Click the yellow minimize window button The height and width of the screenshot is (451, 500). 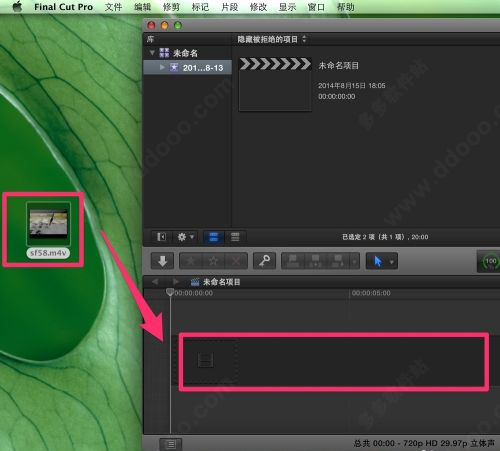[165, 25]
